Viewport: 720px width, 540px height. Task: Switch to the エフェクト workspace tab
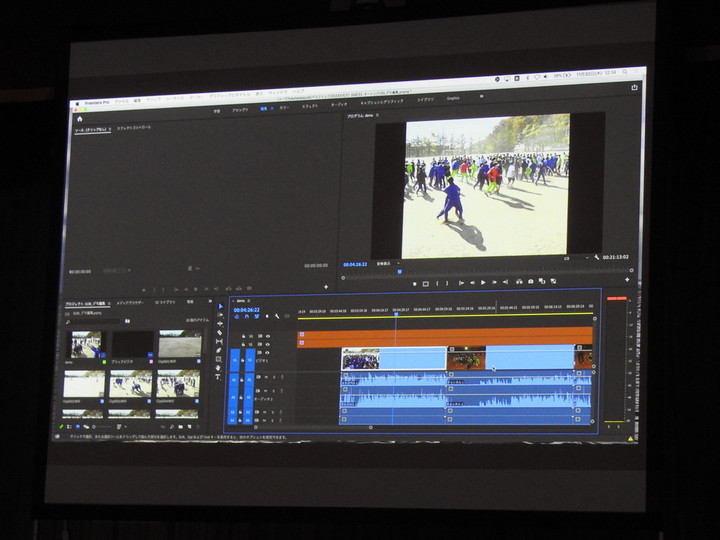(310, 106)
